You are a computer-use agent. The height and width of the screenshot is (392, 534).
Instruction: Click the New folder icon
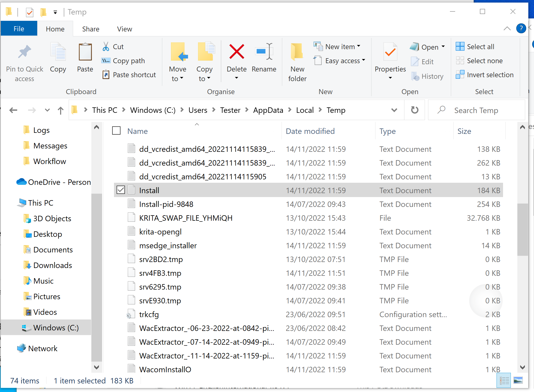[297, 52]
